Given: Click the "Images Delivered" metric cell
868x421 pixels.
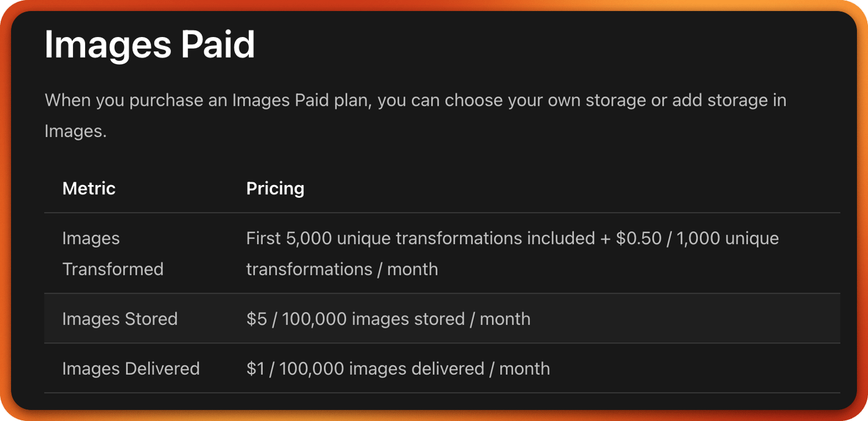Looking at the screenshot, I should [131, 368].
